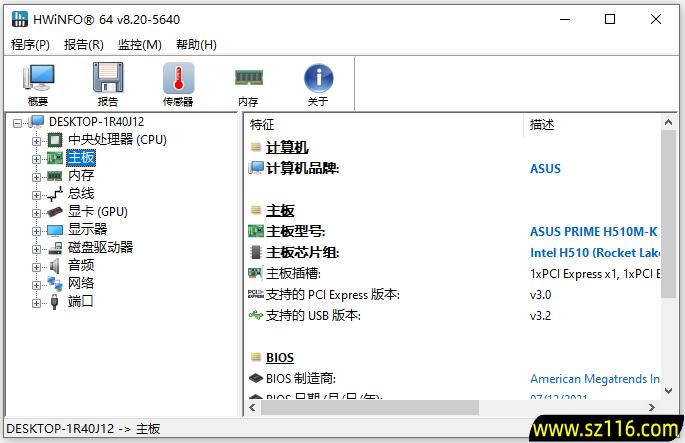Click the port plug icon beside 端口

pos(55,301)
